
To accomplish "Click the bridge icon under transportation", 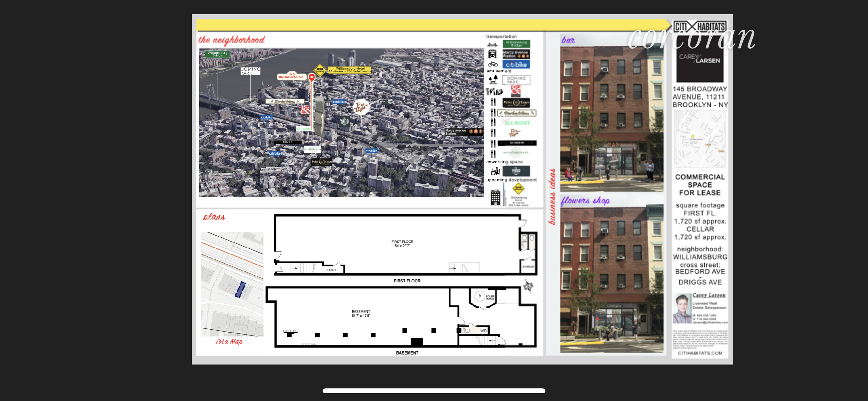I will [x=492, y=45].
